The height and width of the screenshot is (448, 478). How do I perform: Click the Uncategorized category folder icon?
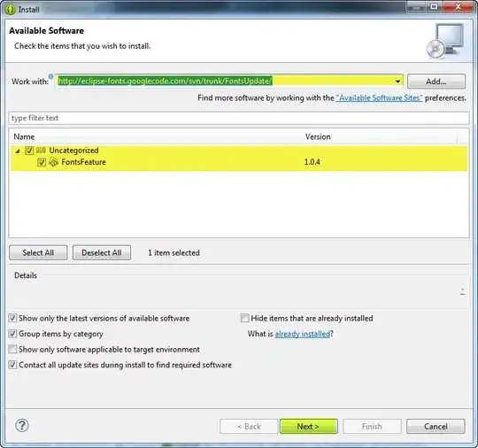41,150
